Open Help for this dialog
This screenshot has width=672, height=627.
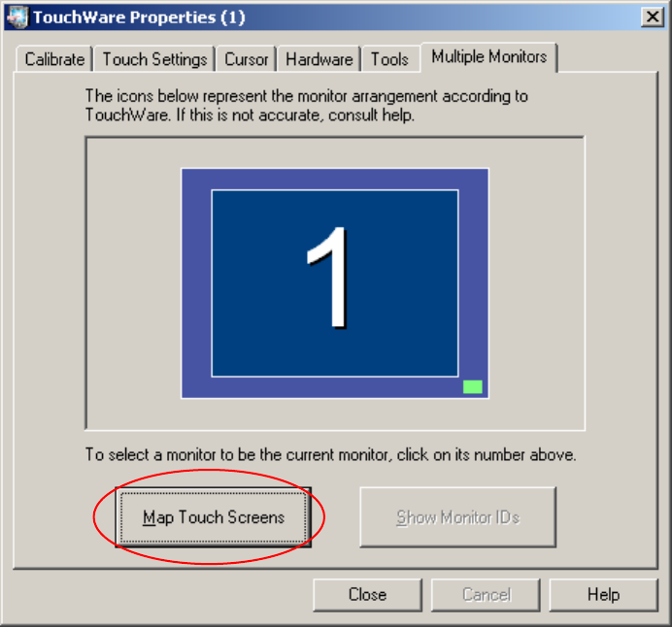tap(603, 594)
